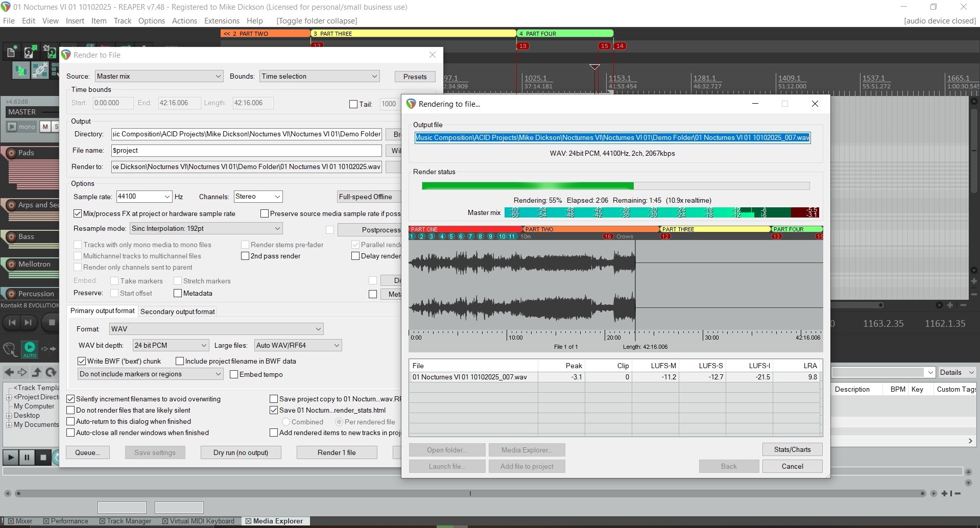Toggle the Embed tempo checkbox

click(234, 374)
